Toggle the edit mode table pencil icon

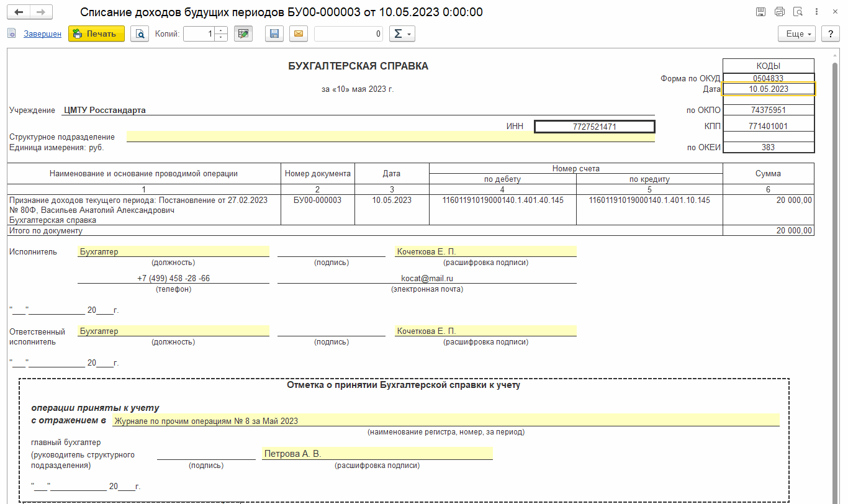point(243,34)
